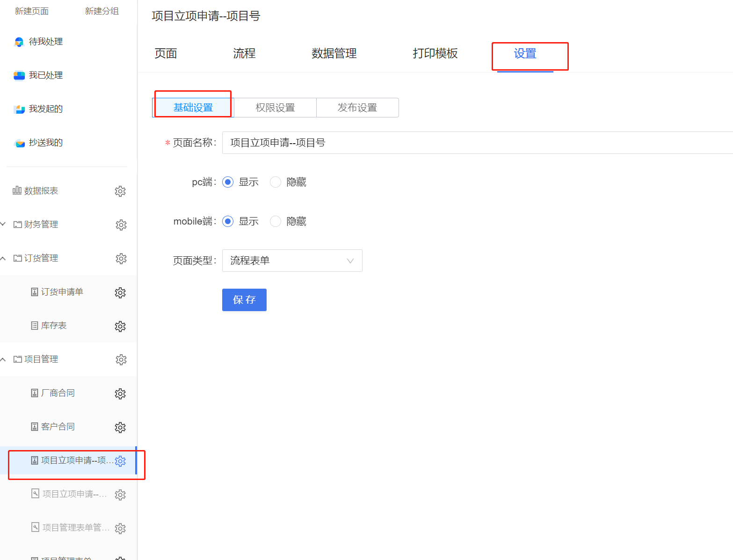Open settings gear for 数据报表

point(120,191)
